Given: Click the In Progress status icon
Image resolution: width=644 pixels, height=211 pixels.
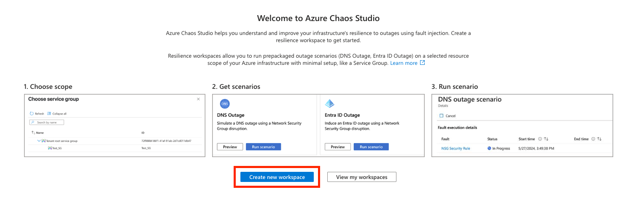Looking at the screenshot, I should point(489,148).
